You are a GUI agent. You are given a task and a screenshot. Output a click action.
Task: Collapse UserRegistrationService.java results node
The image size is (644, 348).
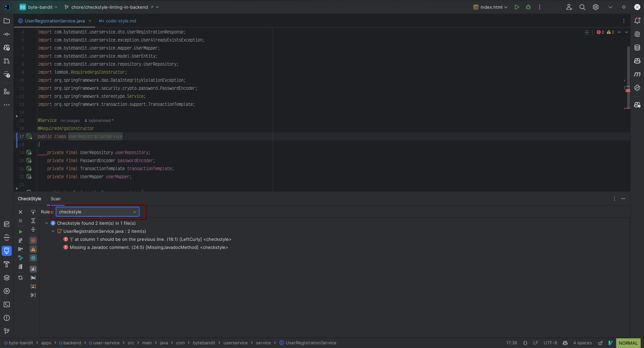click(x=53, y=231)
